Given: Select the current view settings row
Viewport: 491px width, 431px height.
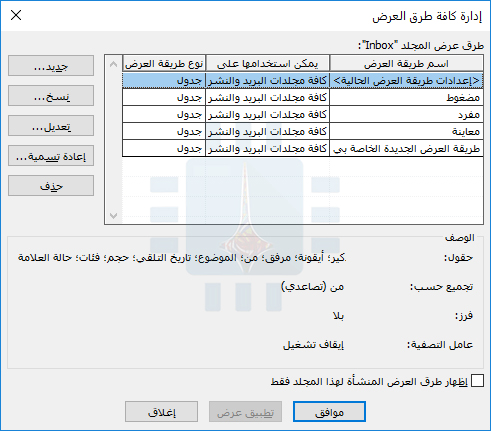Looking at the screenshot, I should (x=303, y=81).
